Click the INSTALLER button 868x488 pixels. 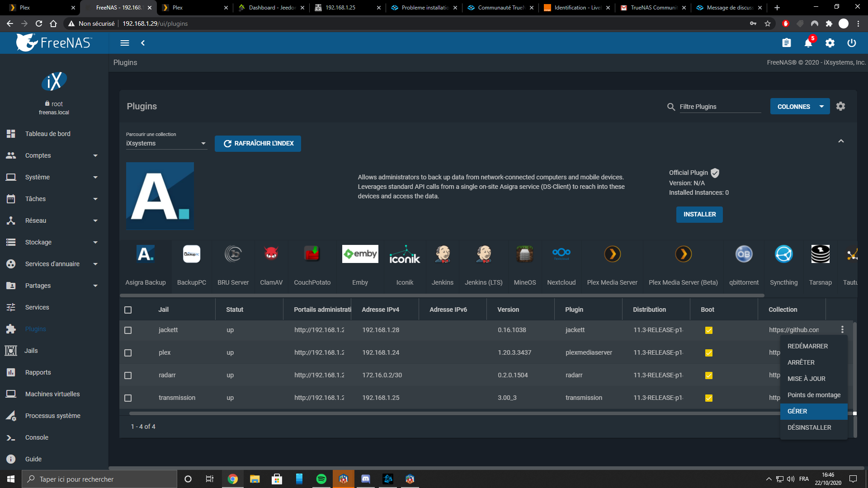coord(699,214)
